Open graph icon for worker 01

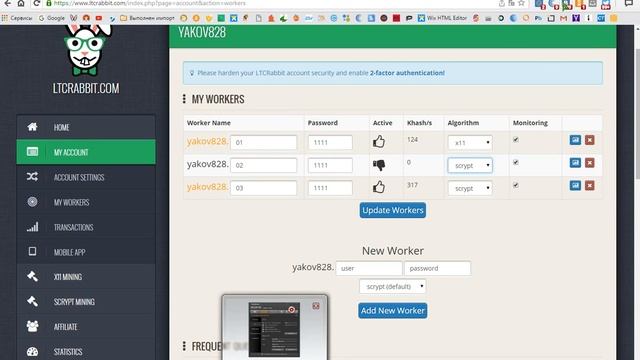575,140
